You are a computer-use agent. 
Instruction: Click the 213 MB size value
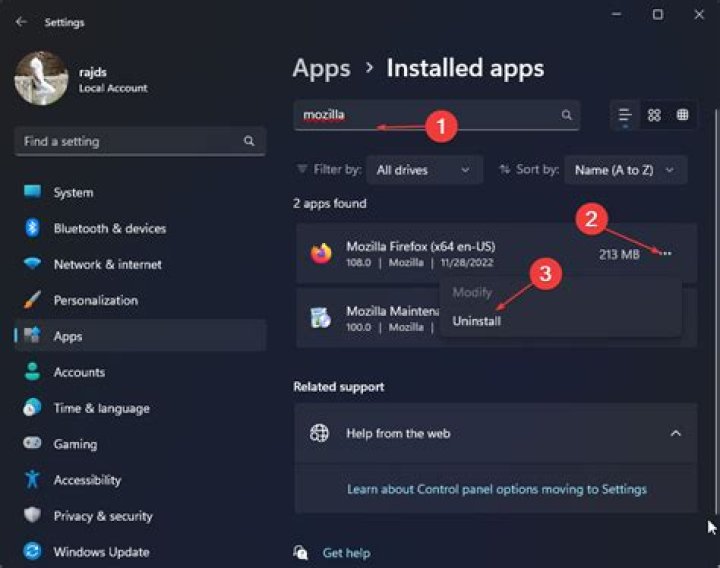click(619, 254)
